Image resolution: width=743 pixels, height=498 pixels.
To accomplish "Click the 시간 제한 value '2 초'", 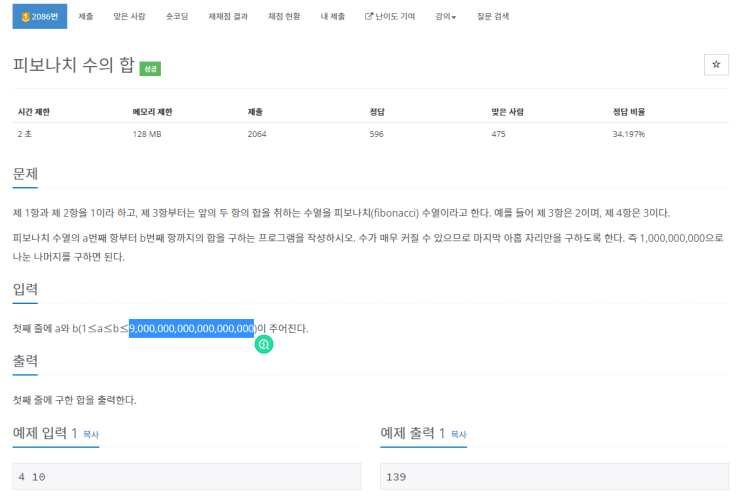I will [x=25, y=134].
